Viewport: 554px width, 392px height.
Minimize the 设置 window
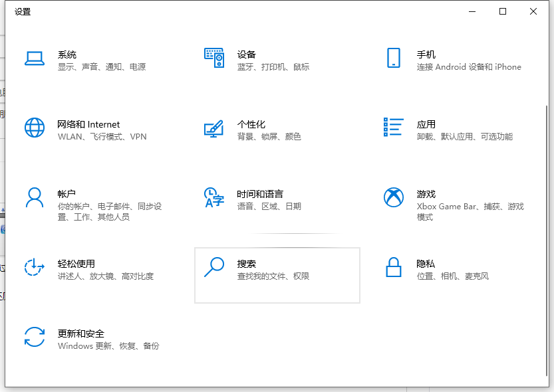pos(472,11)
